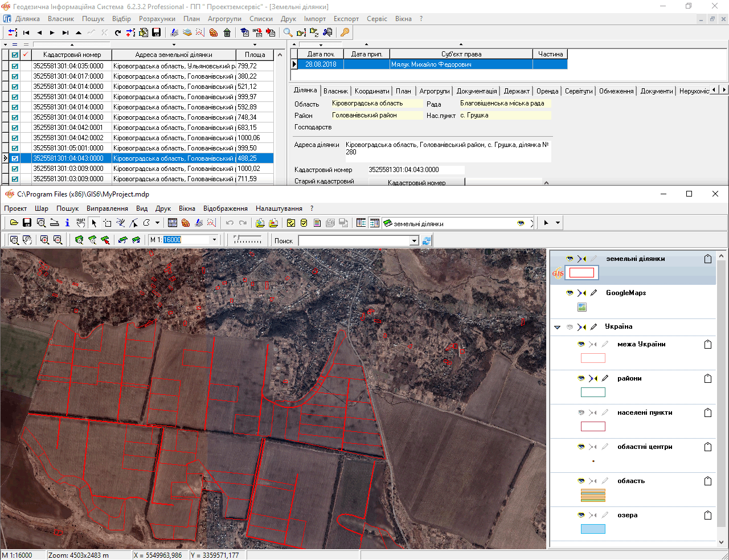
Task: Open the Поиск search dropdown
Action: 415,240
